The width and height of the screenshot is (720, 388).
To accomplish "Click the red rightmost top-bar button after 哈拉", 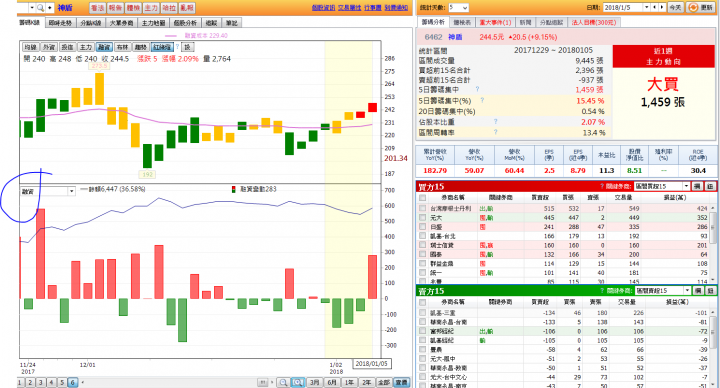I will click(x=187, y=8).
